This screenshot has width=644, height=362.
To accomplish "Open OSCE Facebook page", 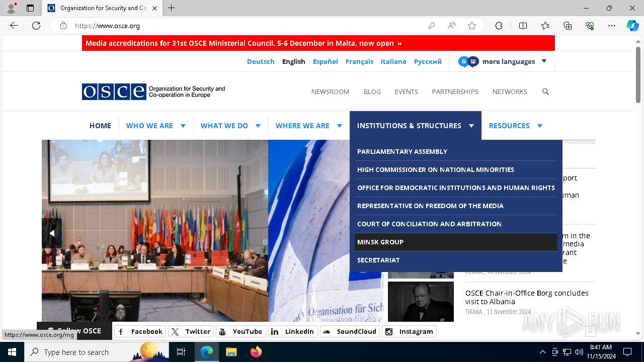I will (140, 331).
